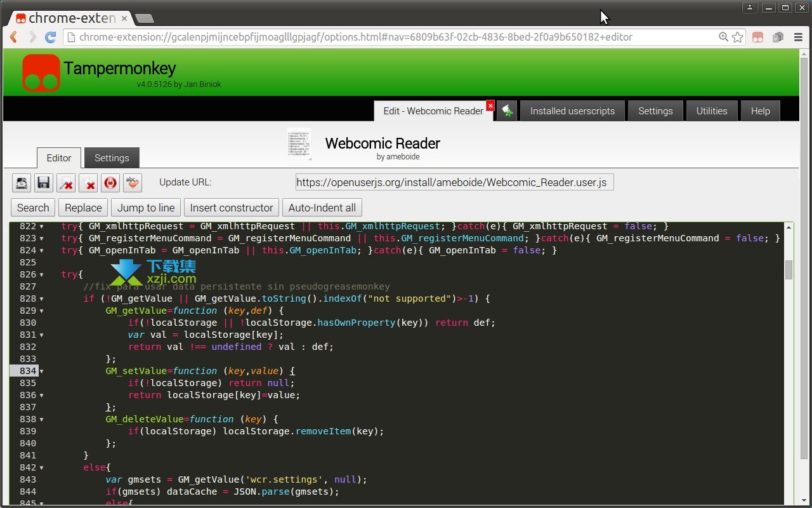Click the new script plus icon tab
Screen dimensions: 812x508
pos(507,110)
